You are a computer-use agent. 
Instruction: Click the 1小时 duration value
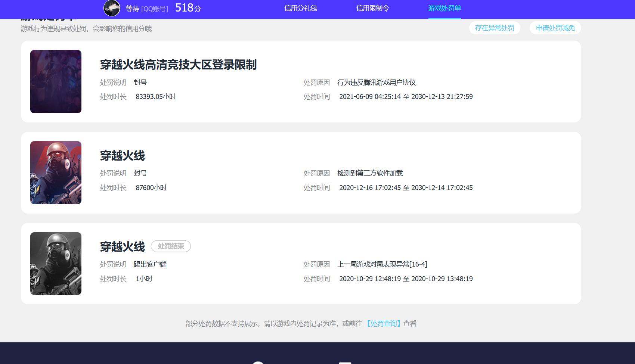pos(144,279)
